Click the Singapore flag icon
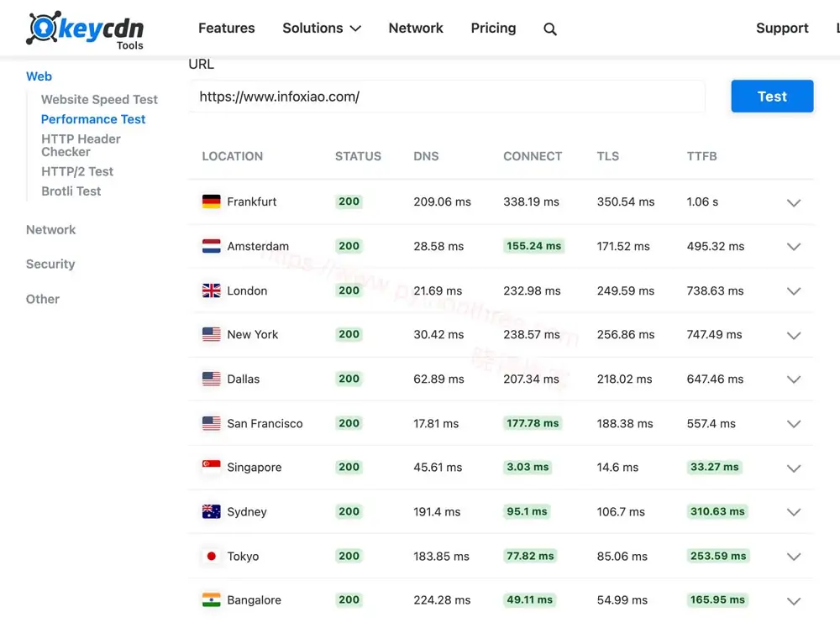 pyautogui.click(x=212, y=467)
